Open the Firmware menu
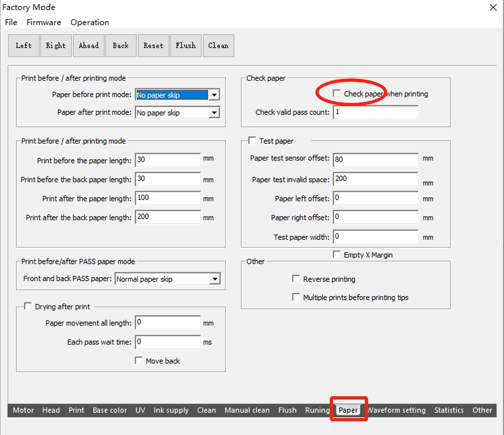This screenshot has height=435, width=504. coord(44,22)
